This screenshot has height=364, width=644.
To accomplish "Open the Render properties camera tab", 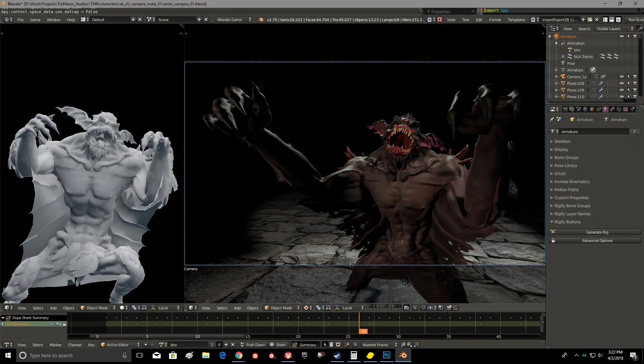I will (566, 109).
